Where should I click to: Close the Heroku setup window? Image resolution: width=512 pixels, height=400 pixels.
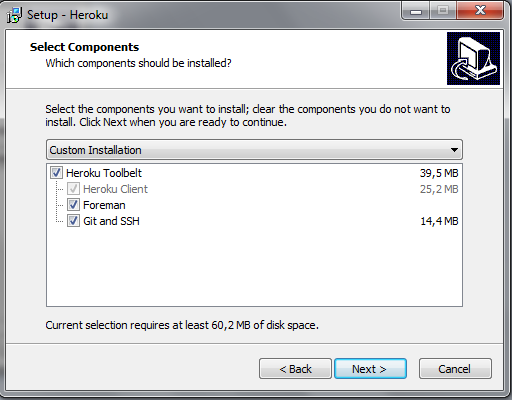480,11
